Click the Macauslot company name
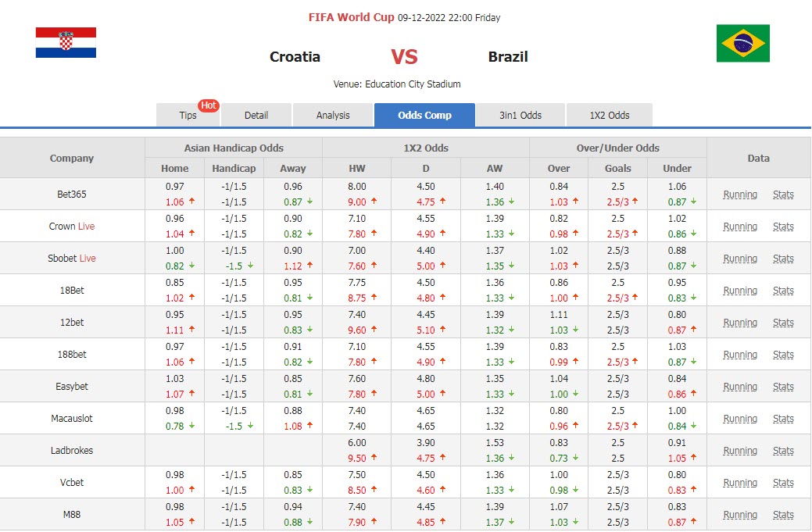812x532 pixels. pyautogui.click(x=72, y=419)
